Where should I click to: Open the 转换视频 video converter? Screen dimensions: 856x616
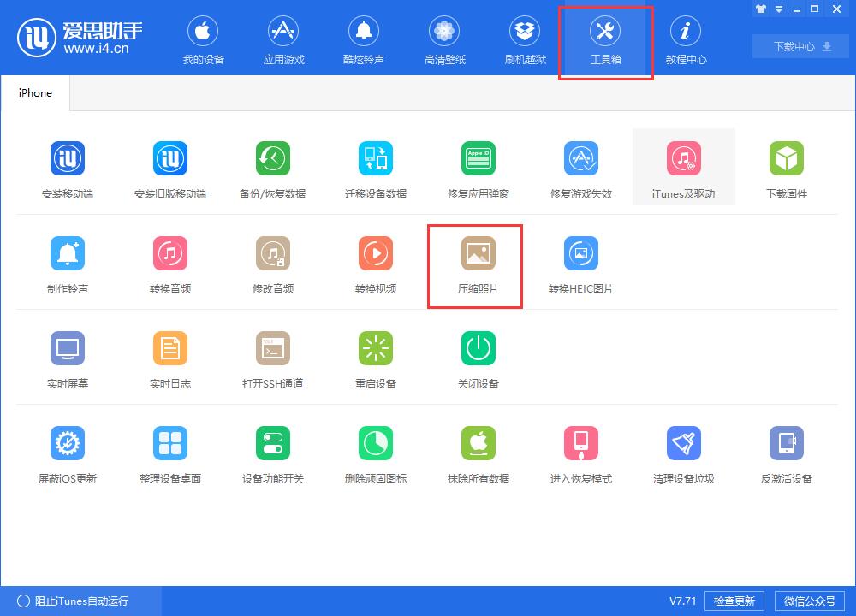pos(375,263)
